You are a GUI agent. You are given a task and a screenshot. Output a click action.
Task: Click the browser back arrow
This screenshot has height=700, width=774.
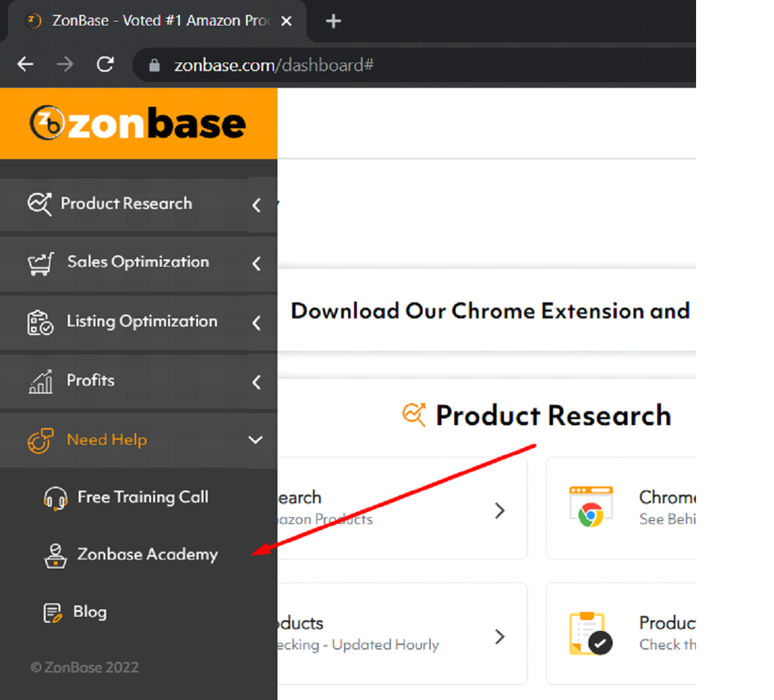point(25,64)
